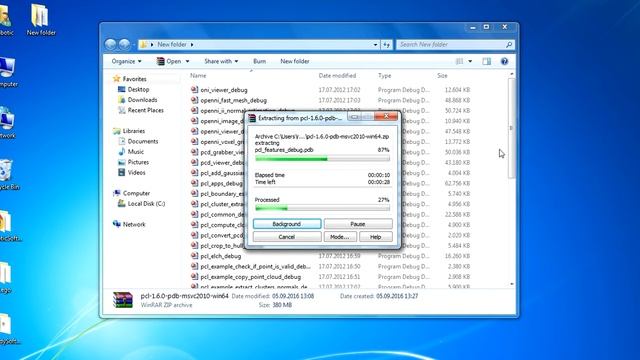Sort by Size column header
Image resolution: width=640 pixels, height=360 pixels.
(442, 76)
